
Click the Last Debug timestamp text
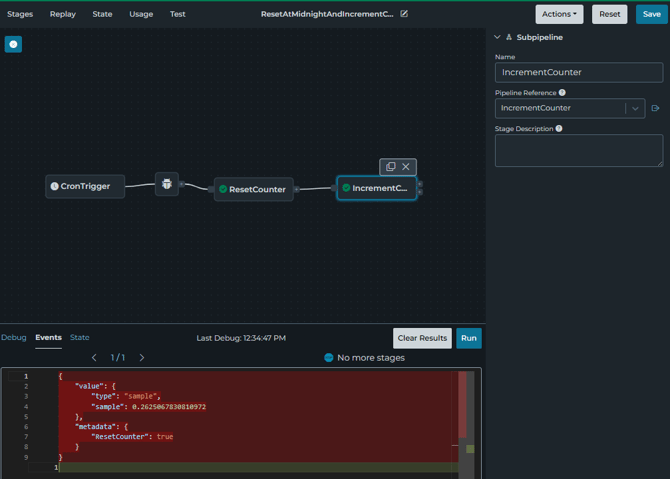[241, 338]
